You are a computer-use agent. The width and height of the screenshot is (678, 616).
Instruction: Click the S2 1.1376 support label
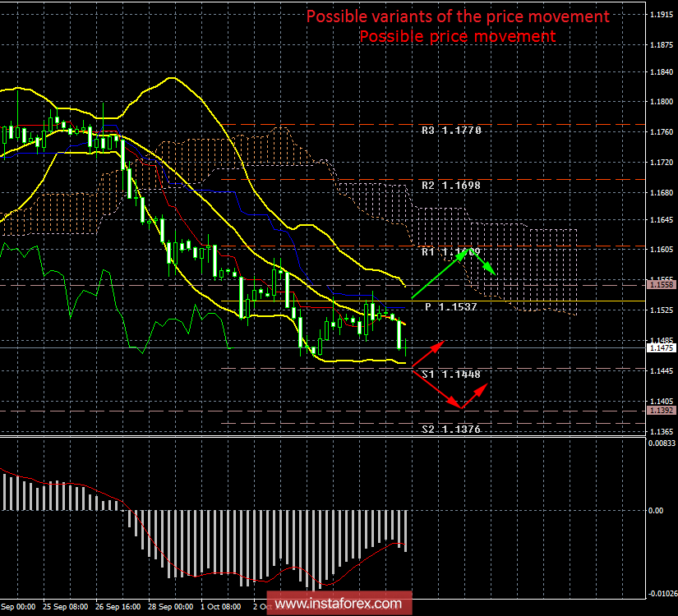pos(451,430)
